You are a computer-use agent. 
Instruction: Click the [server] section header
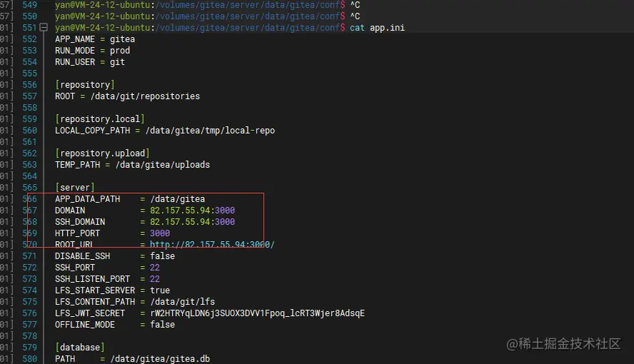[x=75, y=188]
